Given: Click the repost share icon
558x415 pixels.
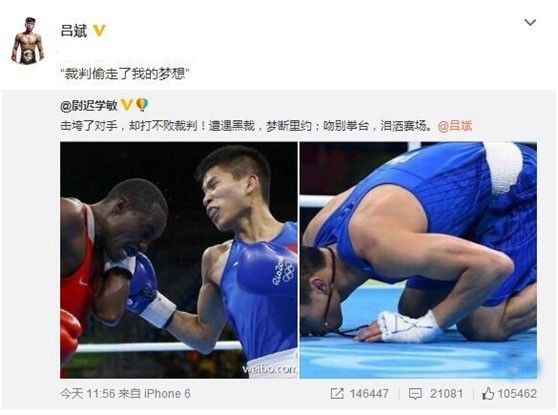Looking at the screenshot, I should (337, 394).
